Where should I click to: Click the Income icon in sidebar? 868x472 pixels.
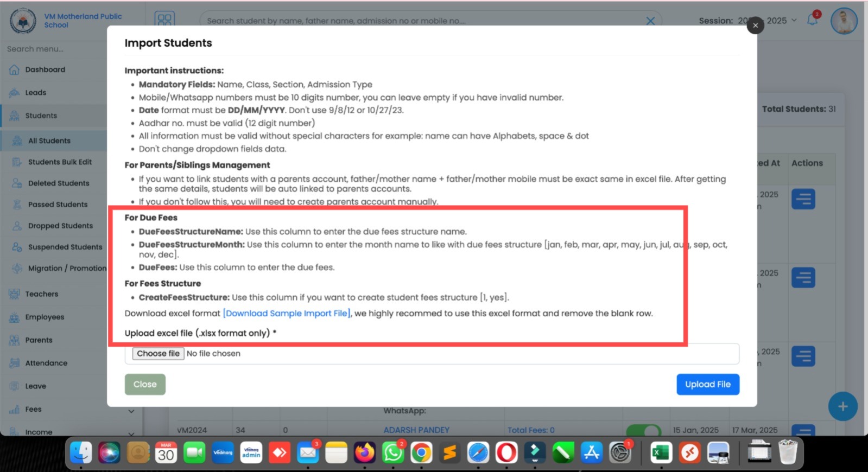coord(14,432)
